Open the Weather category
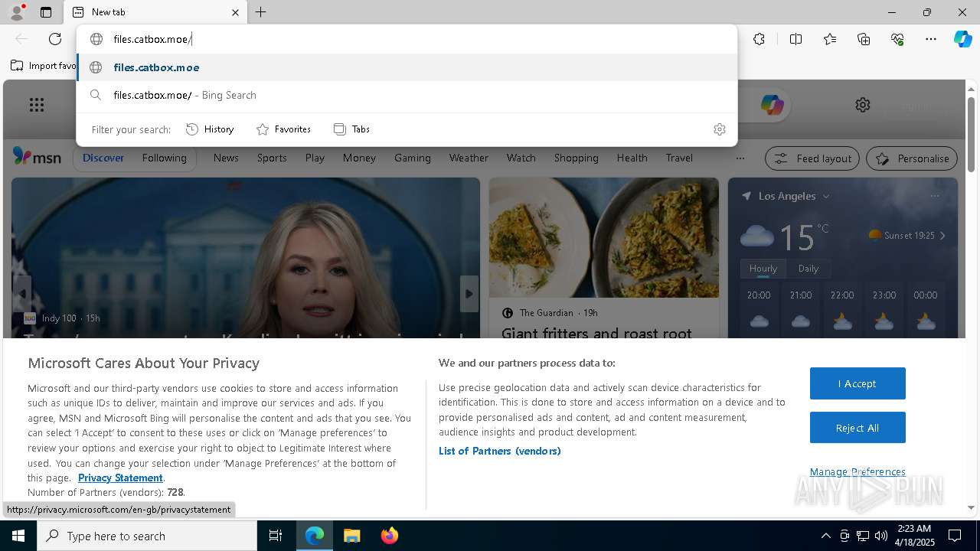This screenshot has width=980, height=551. coord(469,158)
